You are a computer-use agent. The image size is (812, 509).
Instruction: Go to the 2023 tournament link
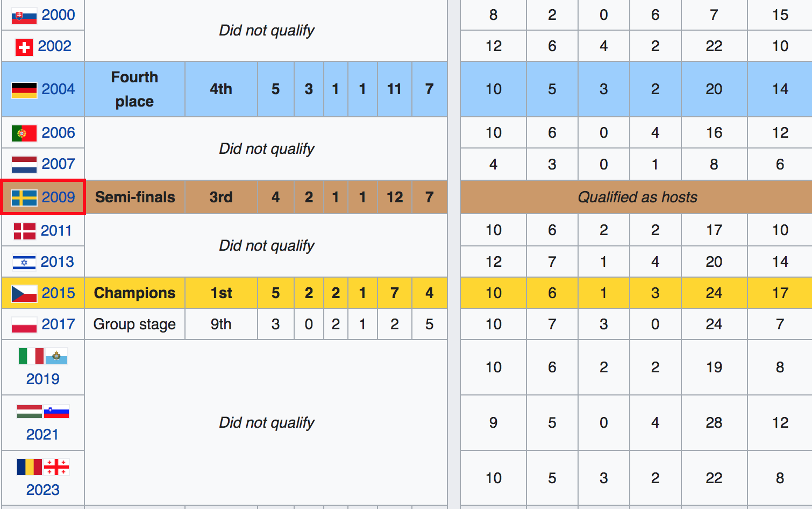tap(43, 490)
